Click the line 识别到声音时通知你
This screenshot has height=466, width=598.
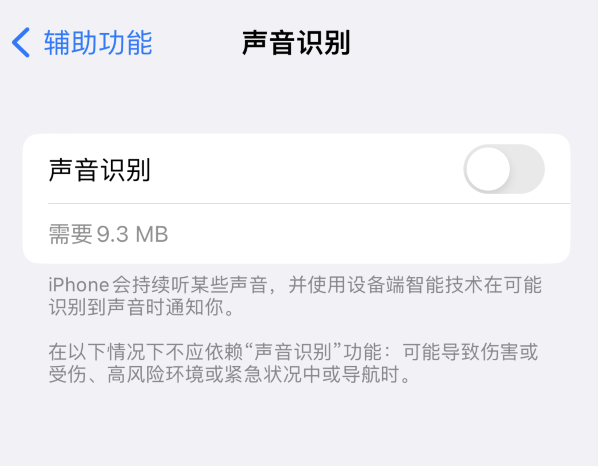click(x=141, y=307)
